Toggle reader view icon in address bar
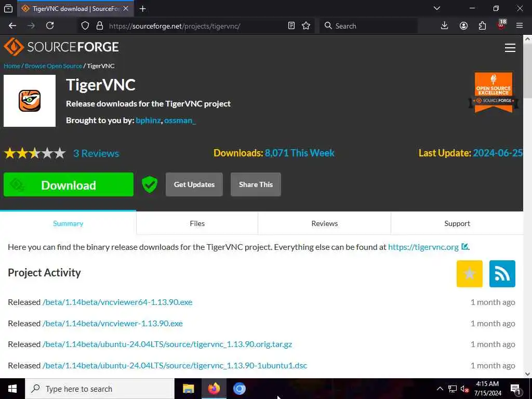 pos(291,26)
